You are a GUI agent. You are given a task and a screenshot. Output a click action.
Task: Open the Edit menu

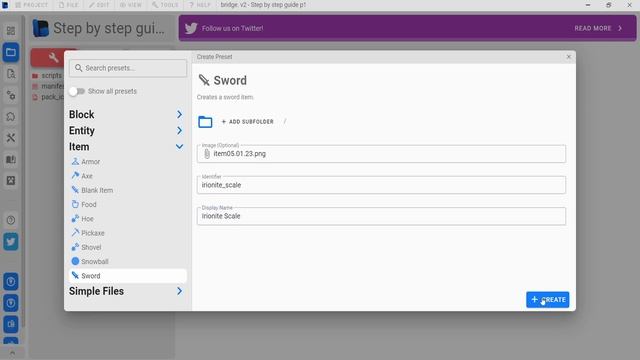[x=99, y=5]
